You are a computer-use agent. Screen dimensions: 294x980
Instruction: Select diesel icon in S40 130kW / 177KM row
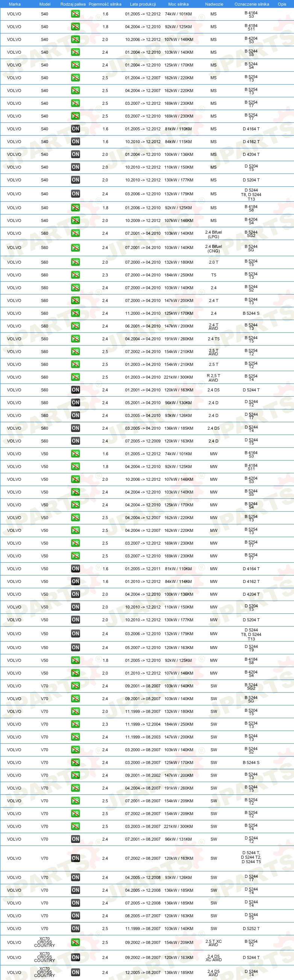[x=76, y=180]
